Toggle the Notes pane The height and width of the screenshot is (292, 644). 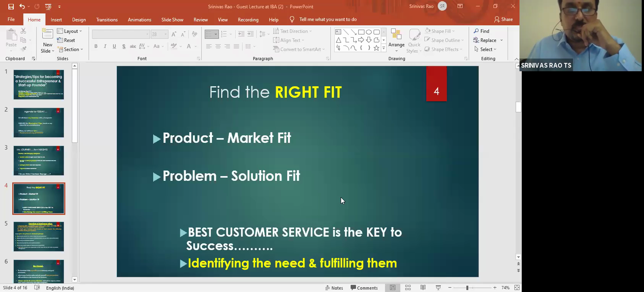(334, 288)
